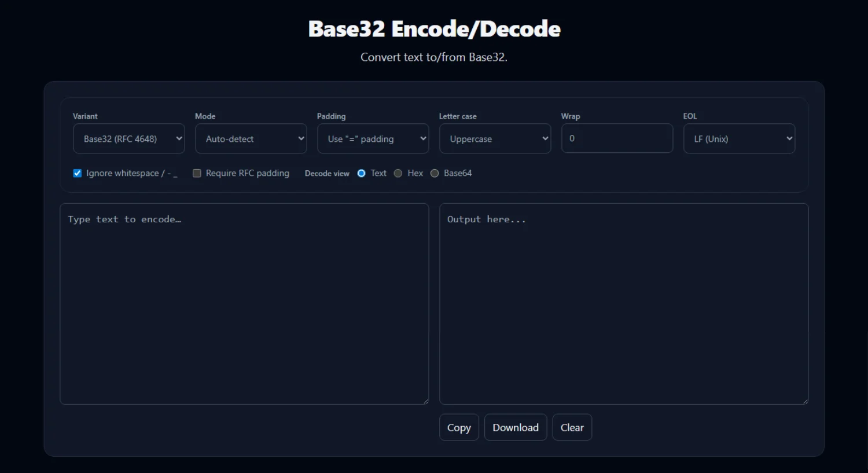Hit the Clear button
Image resolution: width=868 pixels, height=473 pixels.
[572, 427]
